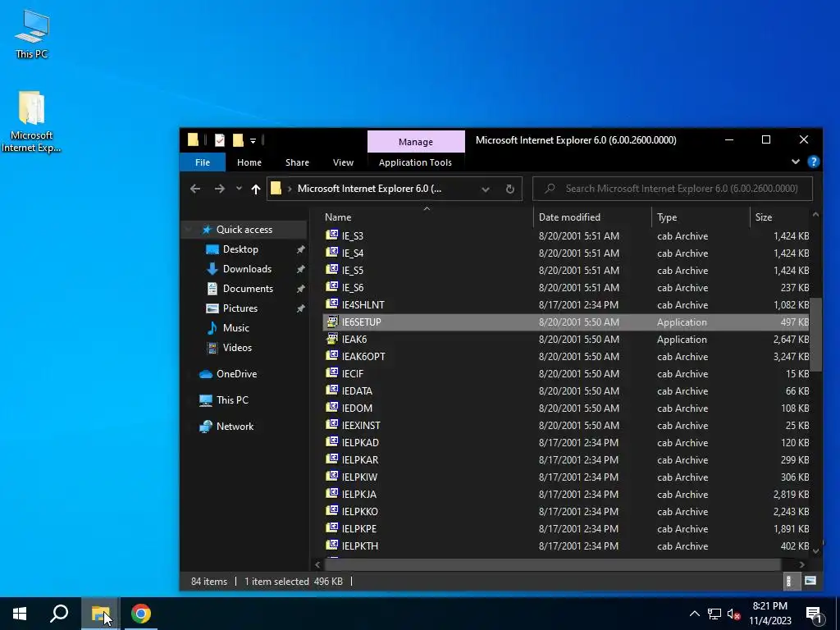Switch to large icons view in status bar
The height and width of the screenshot is (630, 840).
810,581
